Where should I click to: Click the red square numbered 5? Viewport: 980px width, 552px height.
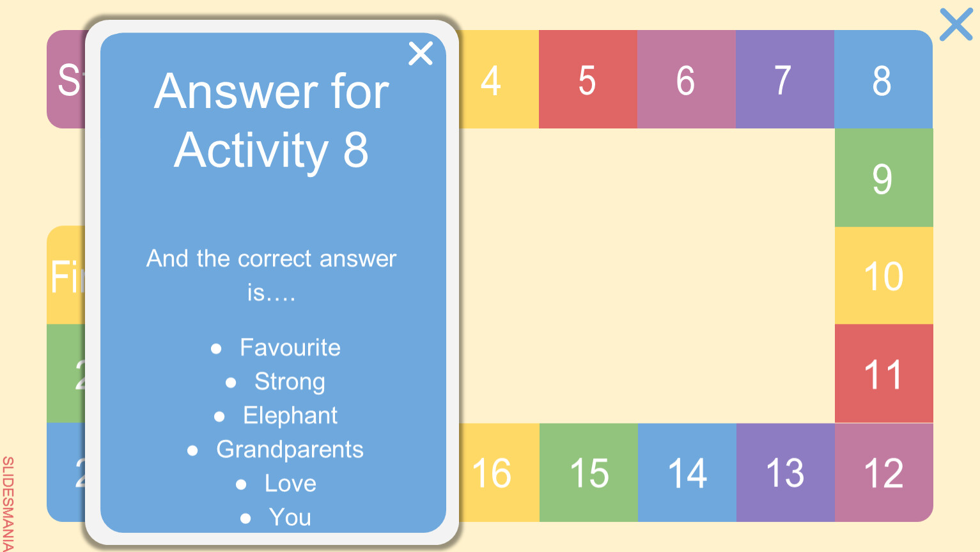click(587, 80)
